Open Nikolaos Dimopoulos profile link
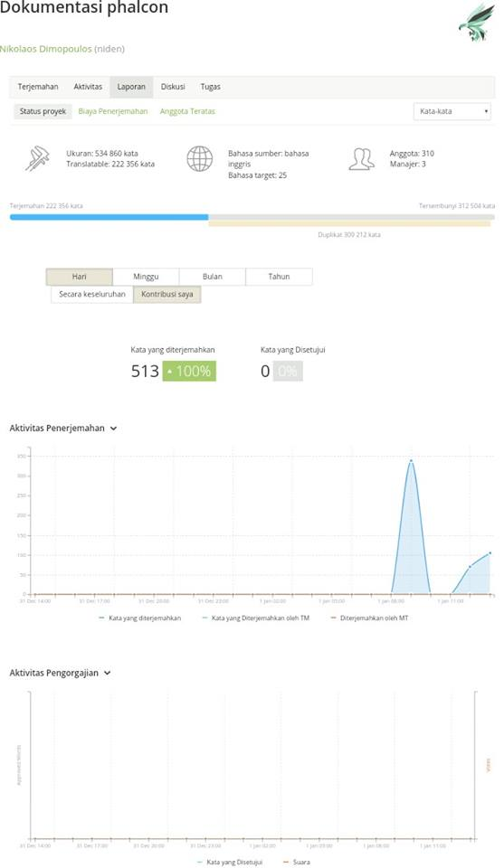Screen dimensions: 504x868 coord(46,49)
